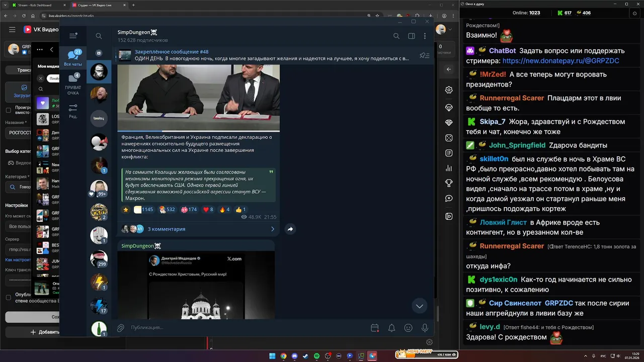The height and width of the screenshot is (362, 644).
Task: Open the blue lightning chat with 17 unread
Action: [x=99, y=306]
